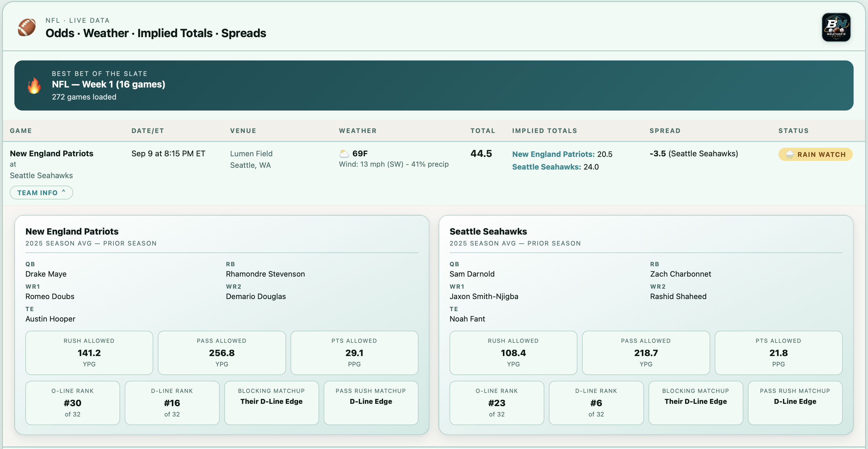Click Patriots O-LINE RANK #30 tile
The image size is (868, 449).
pos(73,403)
